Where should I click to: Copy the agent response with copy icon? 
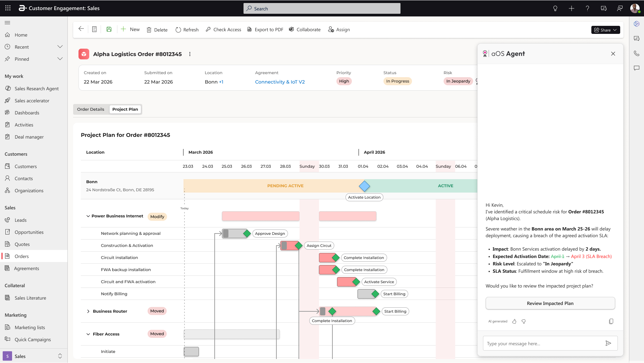coord(611,321)
